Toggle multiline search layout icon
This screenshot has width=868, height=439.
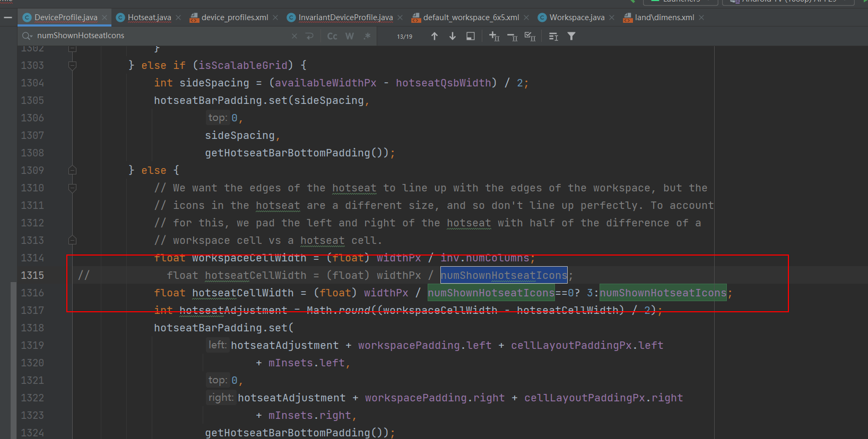point(553,36)
